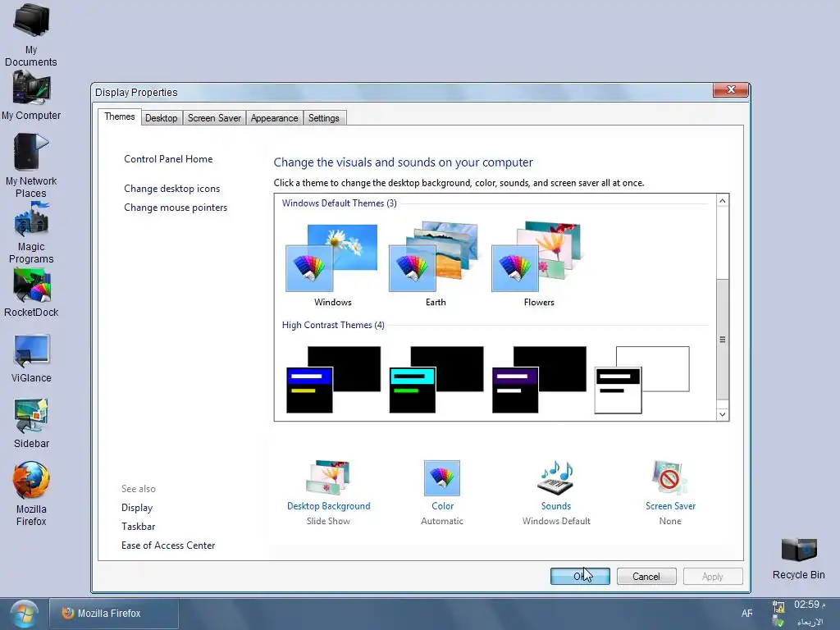Select the Earth theme
840x630 pixels.
[x=435, y=265]
